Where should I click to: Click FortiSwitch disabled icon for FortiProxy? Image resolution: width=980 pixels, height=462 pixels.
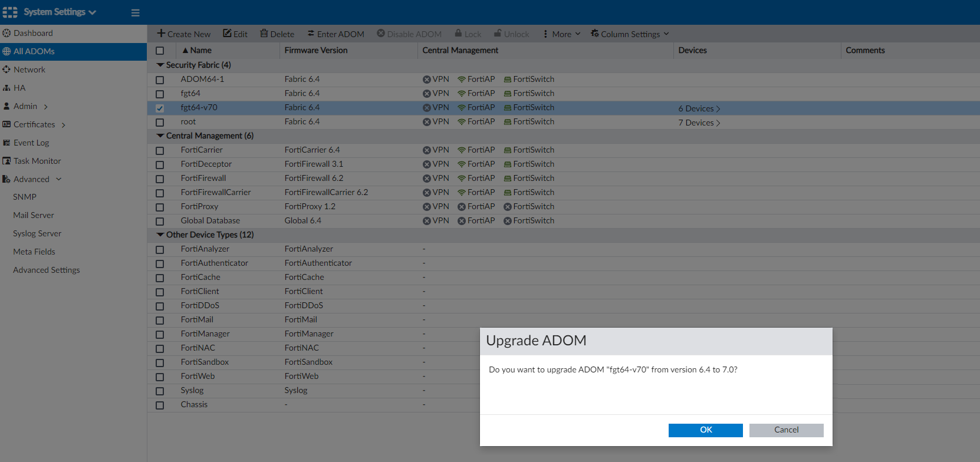click(x=508, y=207)
